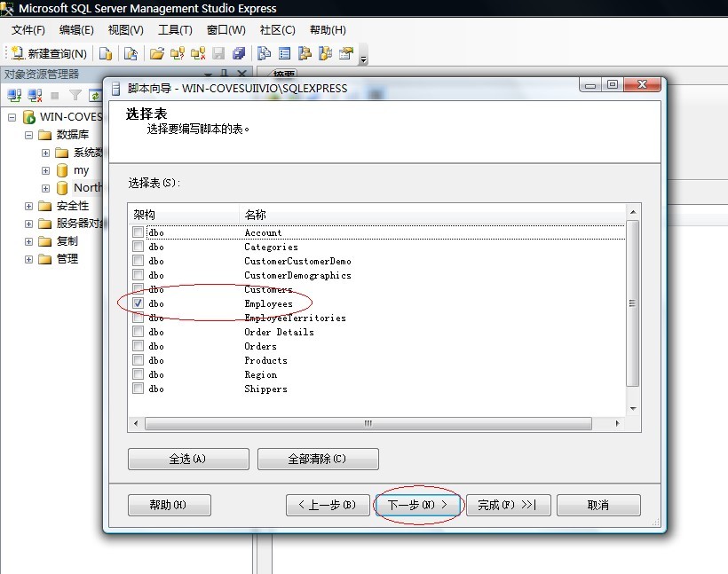Click the WIN-COVES server node icon
Viewport: 728px width, 574px height.
point(29,117)
